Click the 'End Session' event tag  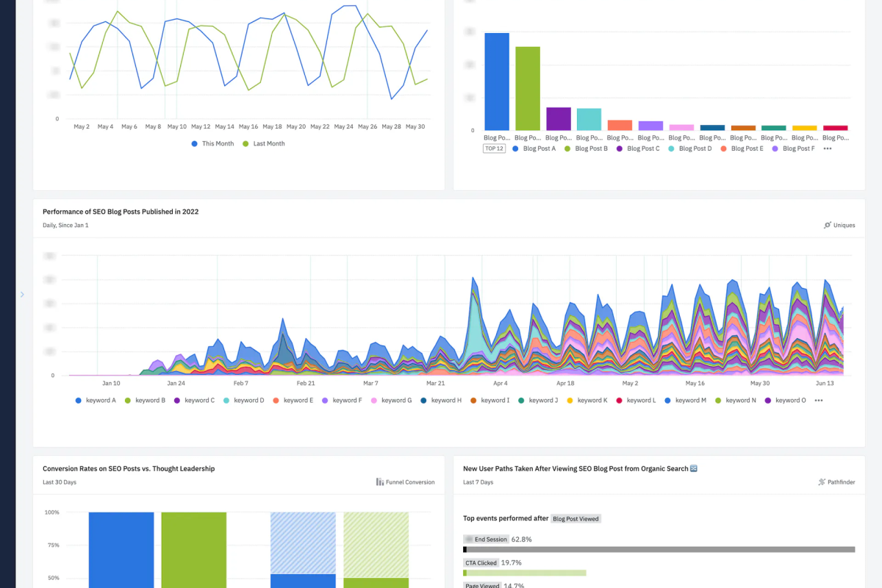pos(487,539)
